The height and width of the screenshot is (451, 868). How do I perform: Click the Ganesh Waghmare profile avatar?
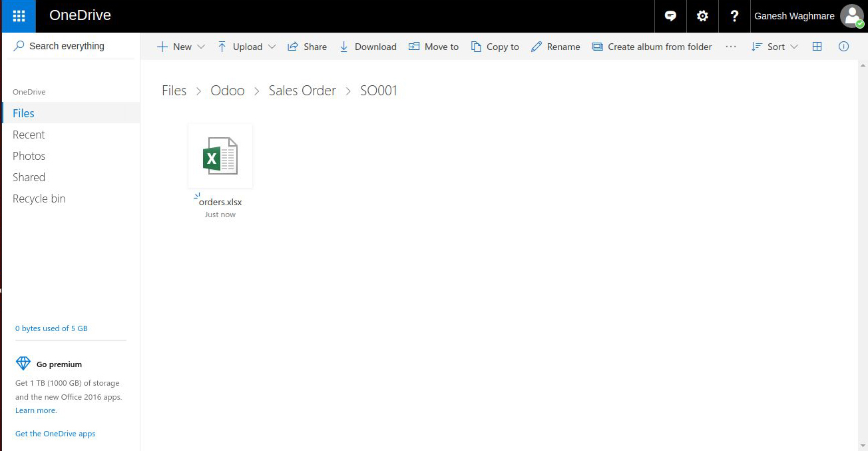(851, 16)
